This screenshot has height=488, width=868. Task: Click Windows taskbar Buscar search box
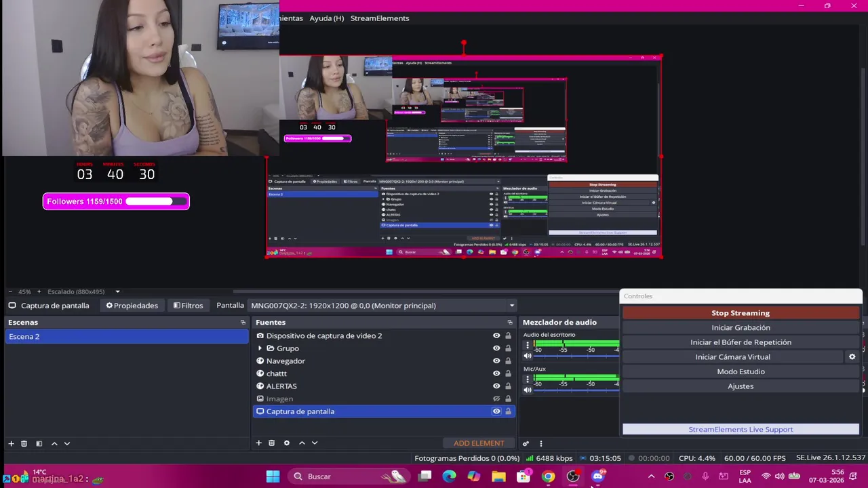coord(348,476)
